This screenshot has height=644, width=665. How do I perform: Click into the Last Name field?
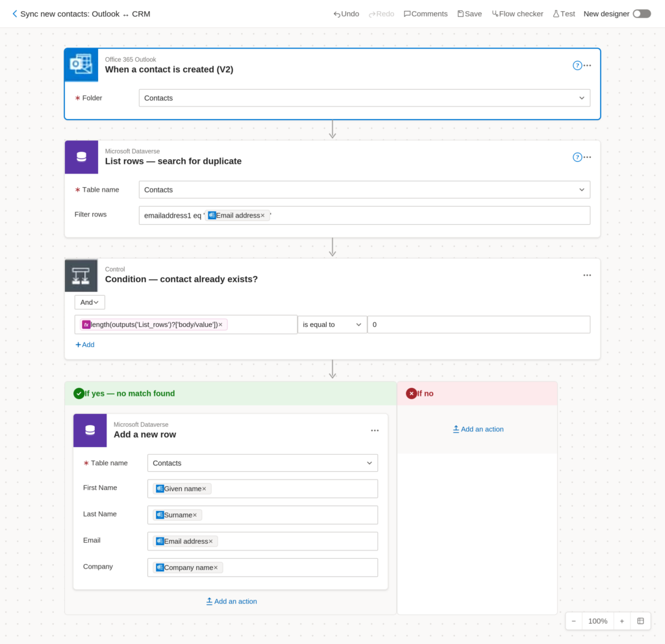[x=262, y=515]
